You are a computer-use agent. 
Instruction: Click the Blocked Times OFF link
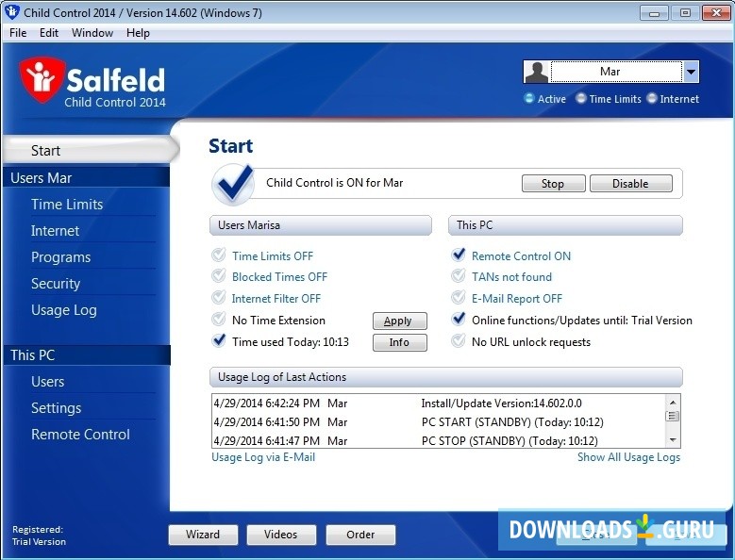[x=279, y=277]
